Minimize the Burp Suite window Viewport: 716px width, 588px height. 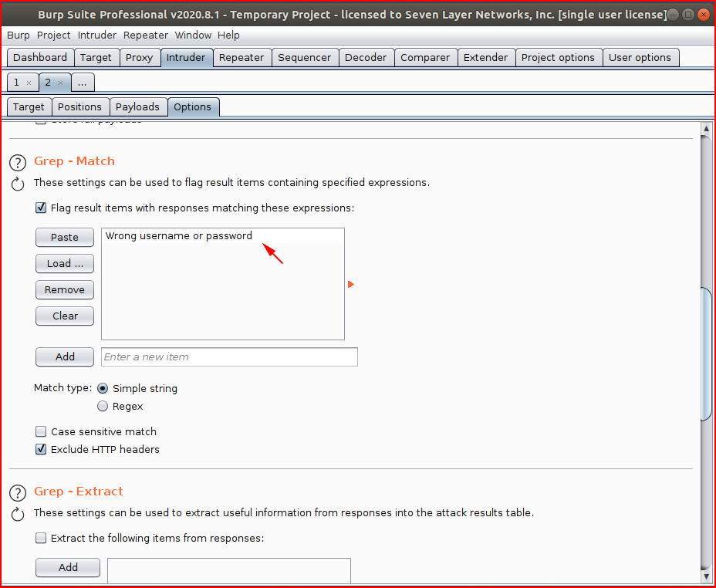pos(673,15)
